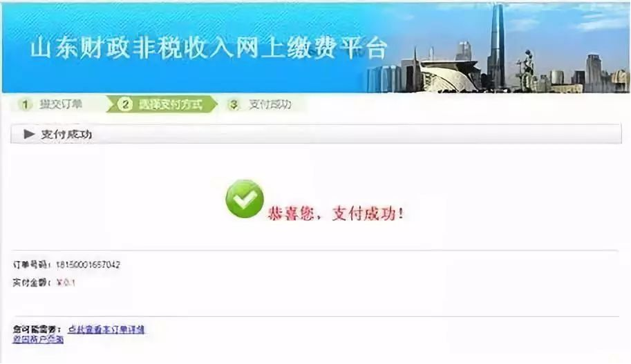The width and height of the screenshot is (631, 364).
Task: Click the 山东财政非税收入网上缴费平台 banner title
Action: (x=209, y=48)
